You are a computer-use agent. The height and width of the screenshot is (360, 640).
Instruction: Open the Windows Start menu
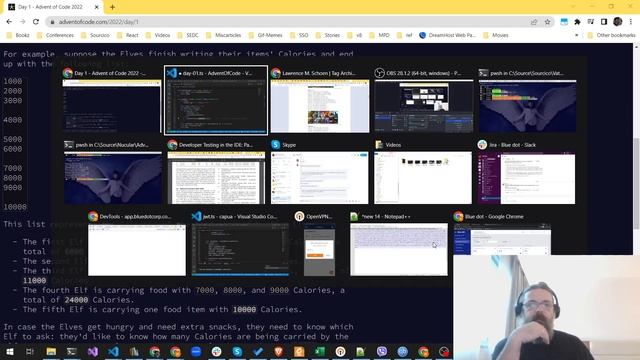click(x=9, y=351)
